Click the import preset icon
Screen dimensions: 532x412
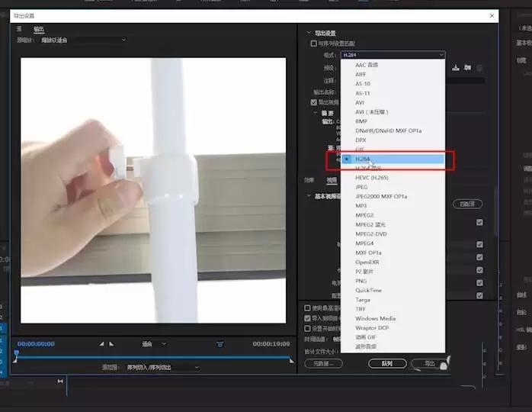(x=466, y=69)
